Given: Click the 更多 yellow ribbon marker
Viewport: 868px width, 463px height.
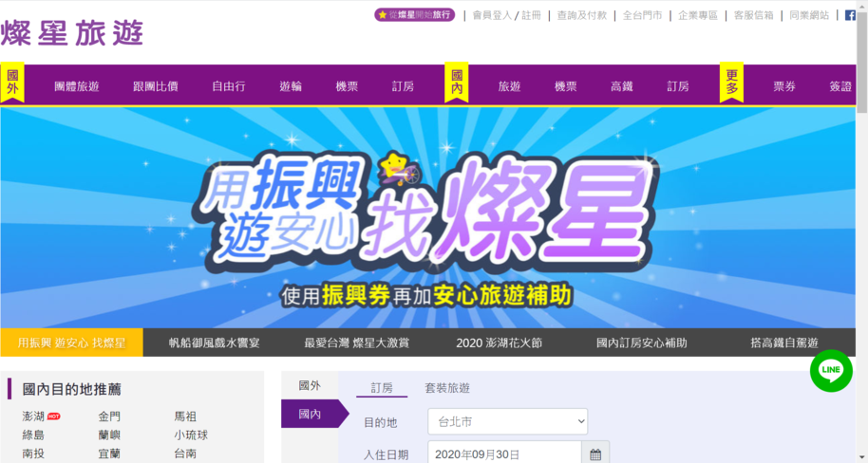Looking at the screenshot, I should (x=732, y=83).
